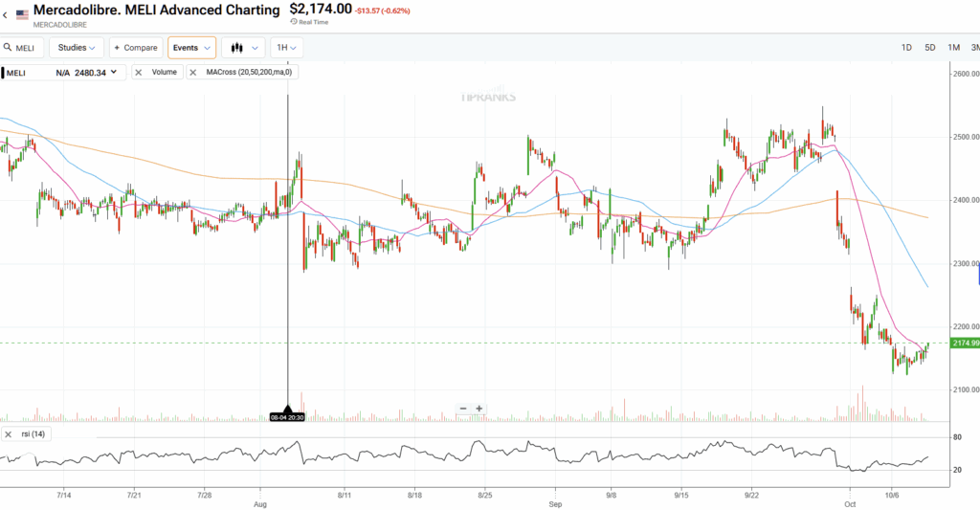This screenshot has height=510, width=980.
Task: Click the US flag icon
Action: coord(22,14)
